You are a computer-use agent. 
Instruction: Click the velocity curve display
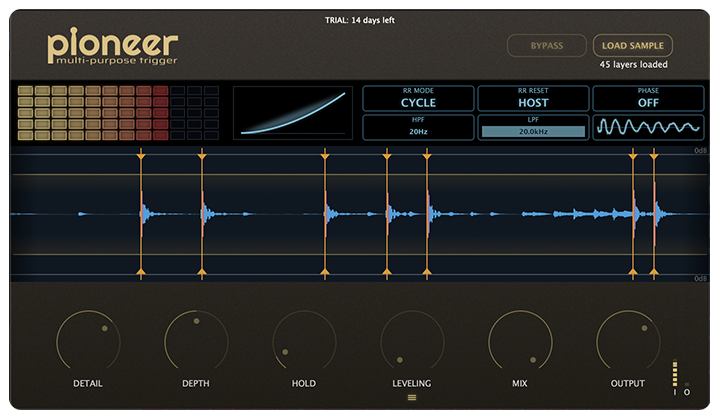point(293,113)
